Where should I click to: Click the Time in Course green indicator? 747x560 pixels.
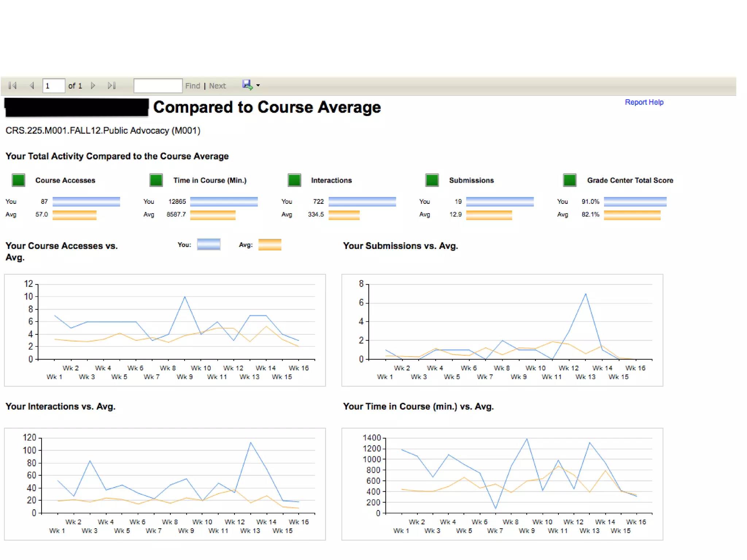[156, 180]
